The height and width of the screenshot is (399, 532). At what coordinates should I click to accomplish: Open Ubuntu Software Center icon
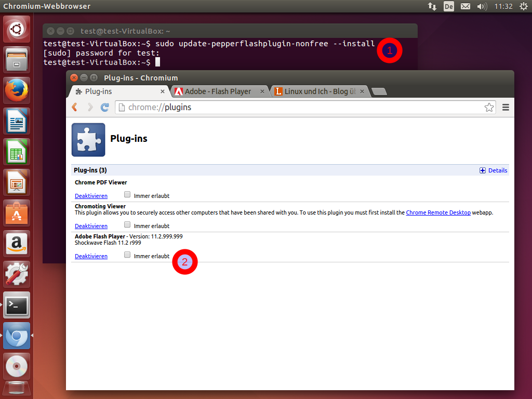coord(17,212)
